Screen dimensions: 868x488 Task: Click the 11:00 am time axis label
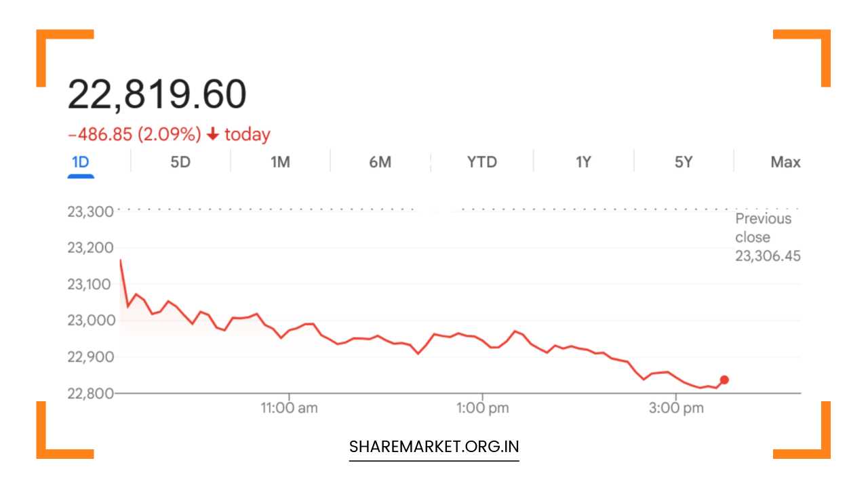(x=290, y=408)
